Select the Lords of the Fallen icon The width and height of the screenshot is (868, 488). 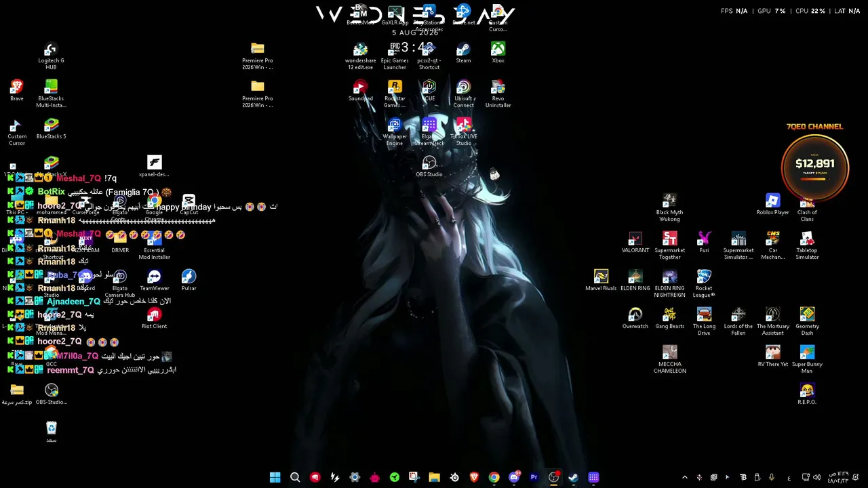click(x=738, y=321)
